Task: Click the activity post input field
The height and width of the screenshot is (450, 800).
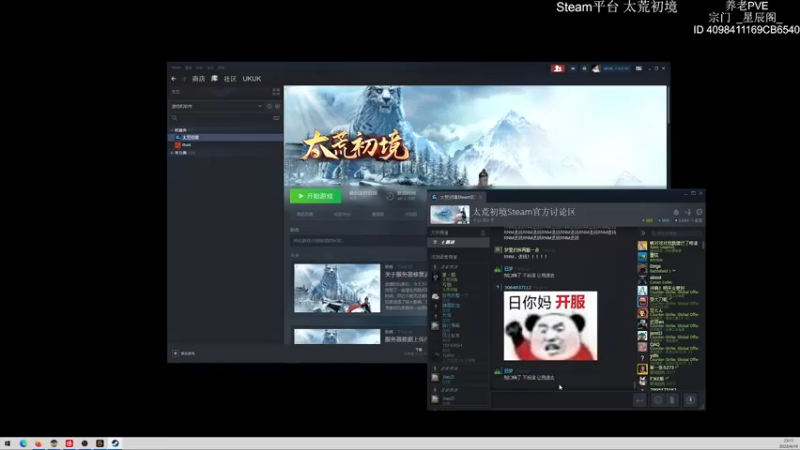Action: [357, 240]
